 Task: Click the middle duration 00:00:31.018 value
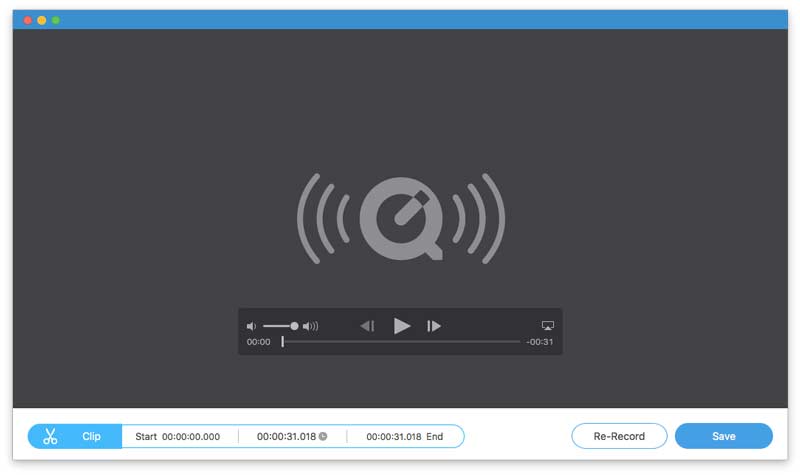[x=286, y=437]
